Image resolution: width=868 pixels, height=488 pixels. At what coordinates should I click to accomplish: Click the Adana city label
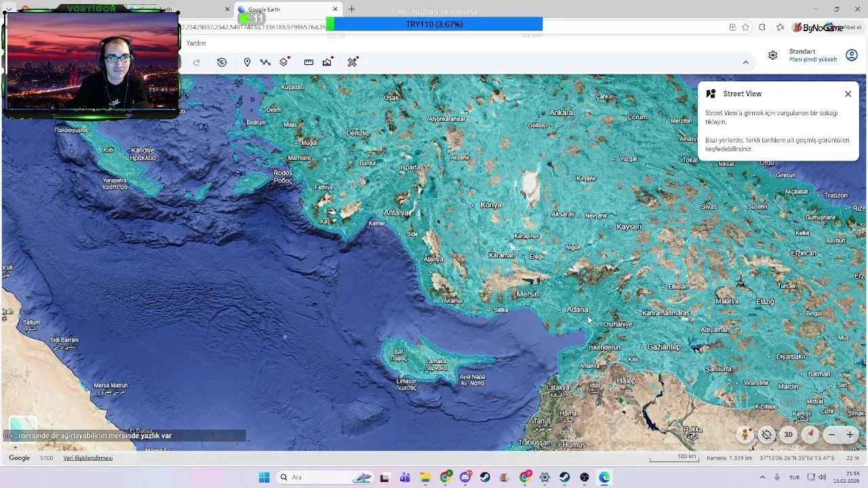coord(577,310)
